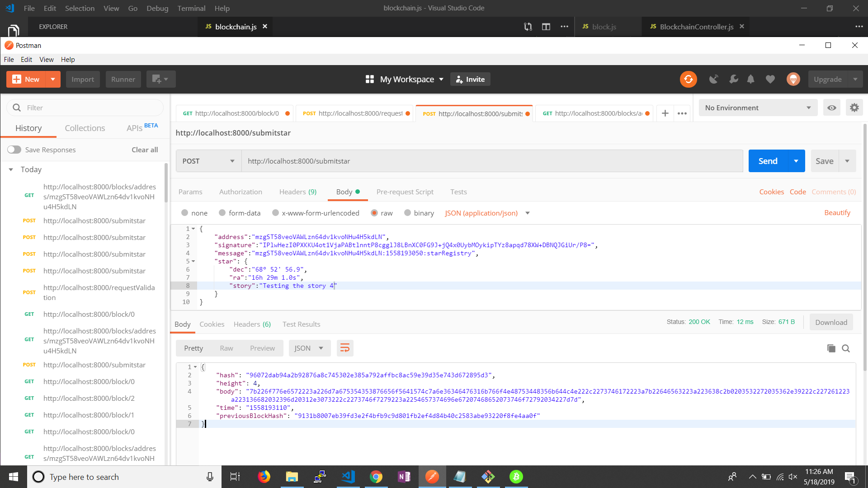This screenshot has height=488, width=868.
Task: Select the raw body radio button
Action: coord(374,213)
